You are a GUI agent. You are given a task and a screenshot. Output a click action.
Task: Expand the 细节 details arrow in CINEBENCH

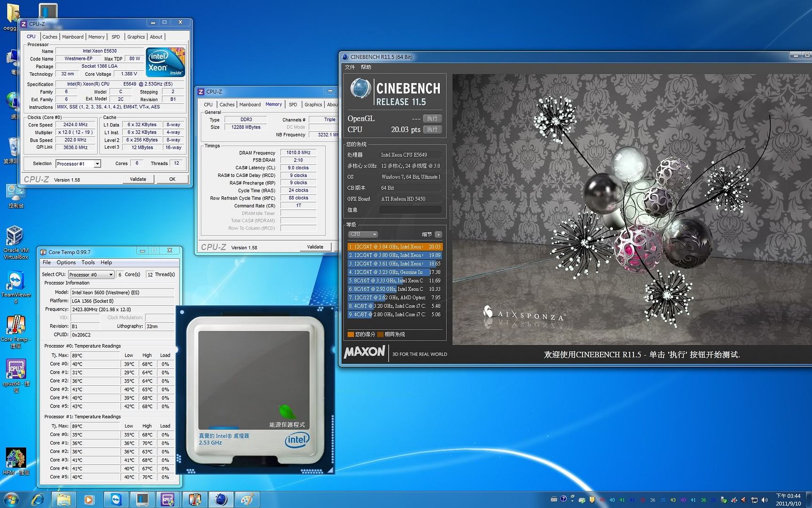(438, 234)
